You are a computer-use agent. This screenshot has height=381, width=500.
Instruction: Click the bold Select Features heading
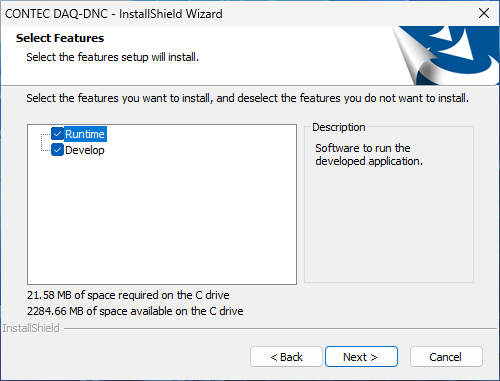click(x=60, y=38)
